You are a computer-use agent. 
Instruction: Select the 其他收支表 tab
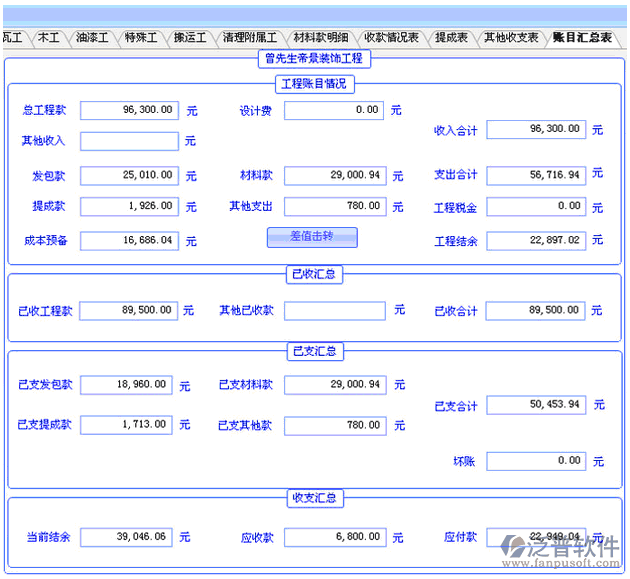tap(510, 38)
